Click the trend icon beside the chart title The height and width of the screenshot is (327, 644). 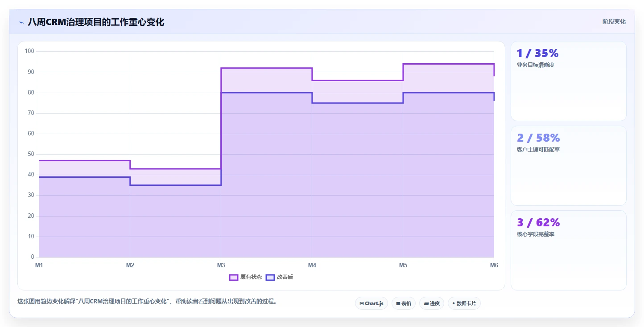(x=21, y=22)
